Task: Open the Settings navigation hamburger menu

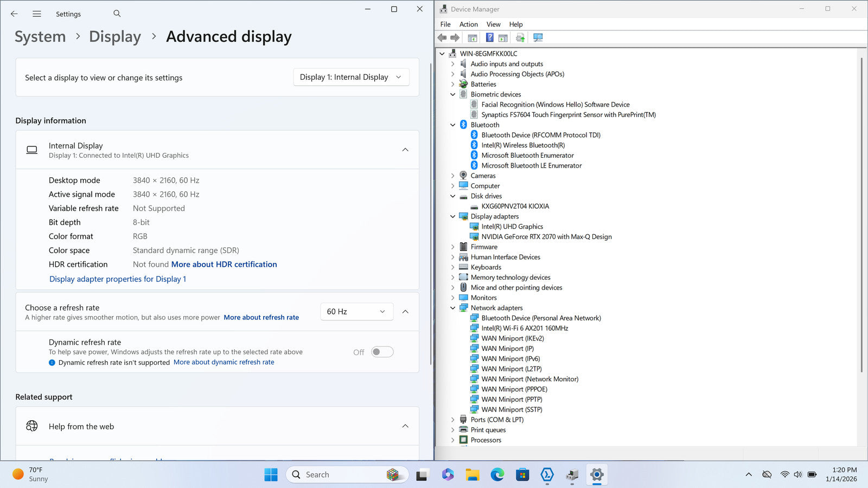Action: tap(37, 14)
